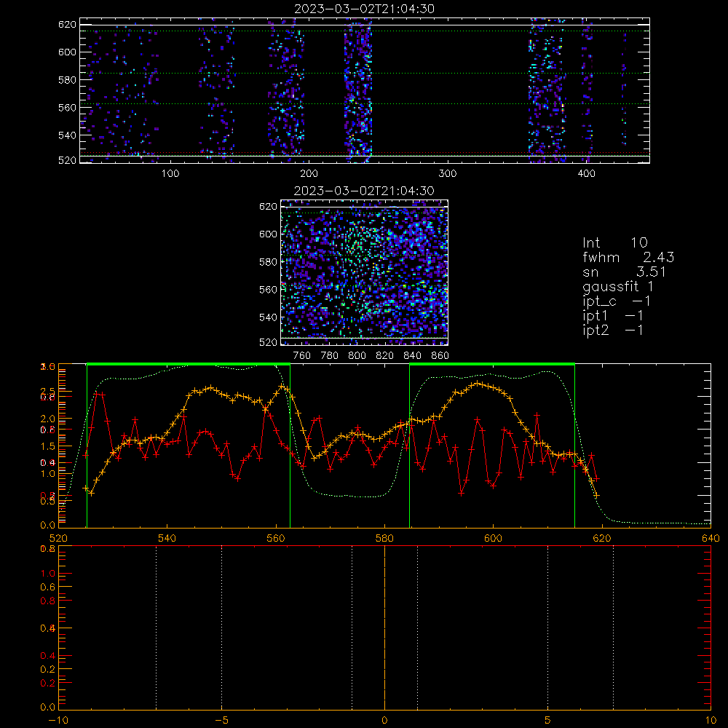This screenshot has height=728, width=728.
Task: Select the 'ipt2 -1' parameter line
Action: (x=612, y=331)
